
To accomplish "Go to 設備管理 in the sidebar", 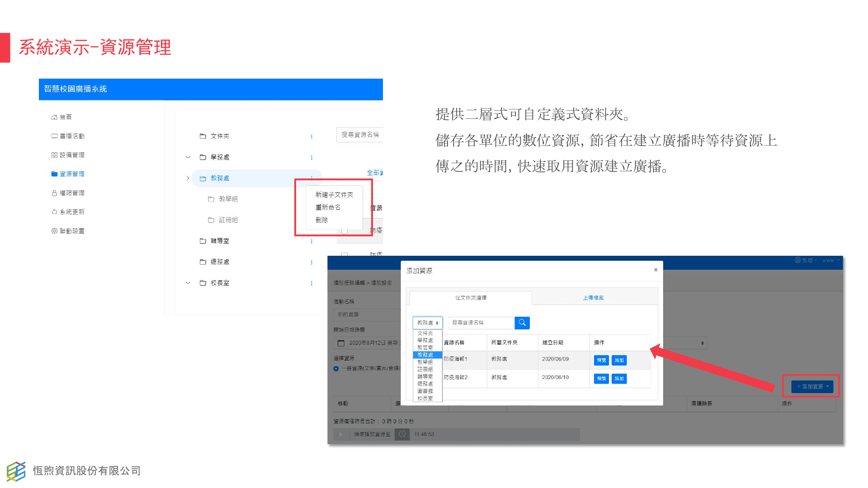I will [x=68, y=155].
